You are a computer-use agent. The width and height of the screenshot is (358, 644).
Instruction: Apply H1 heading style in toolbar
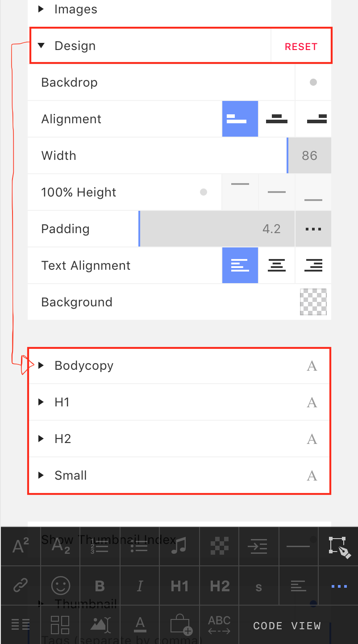[x=179, y=585]
